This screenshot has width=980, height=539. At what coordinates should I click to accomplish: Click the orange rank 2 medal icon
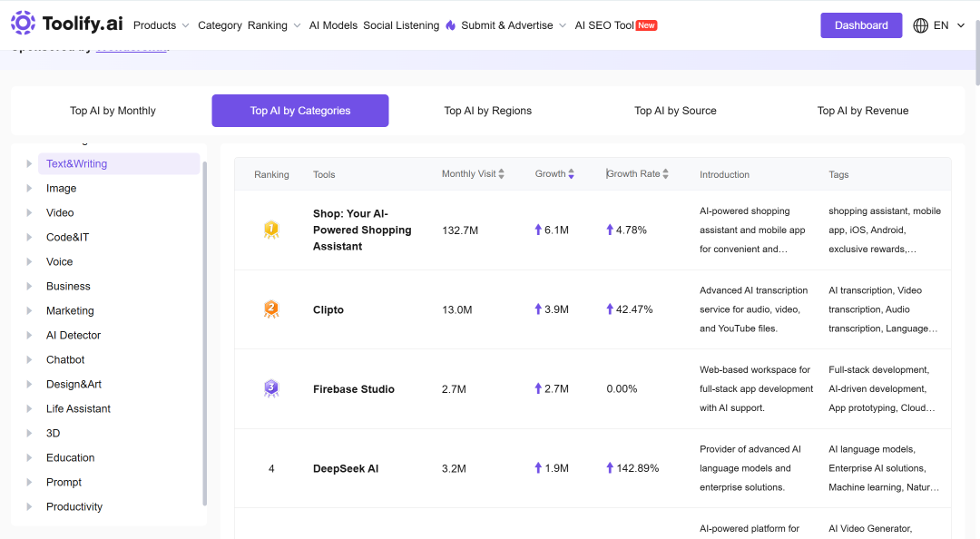pyautogui.click(x=271, y=309)
